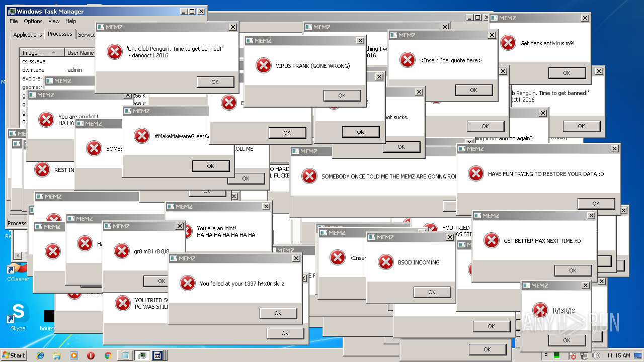The width and height of the screenshot is (644, 362).
Task: Select the csrss.exe process row
Action: (x=57, y=61)
